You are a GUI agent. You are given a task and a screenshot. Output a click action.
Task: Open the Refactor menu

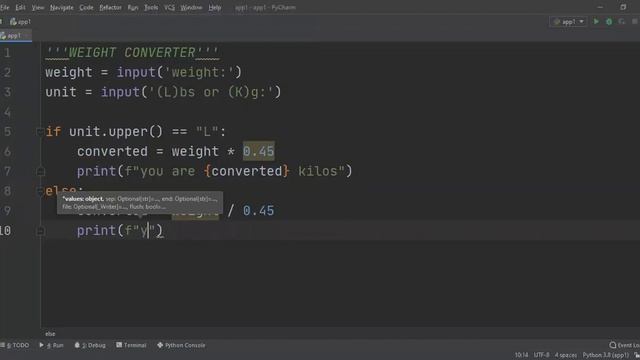tap(110, 7)
